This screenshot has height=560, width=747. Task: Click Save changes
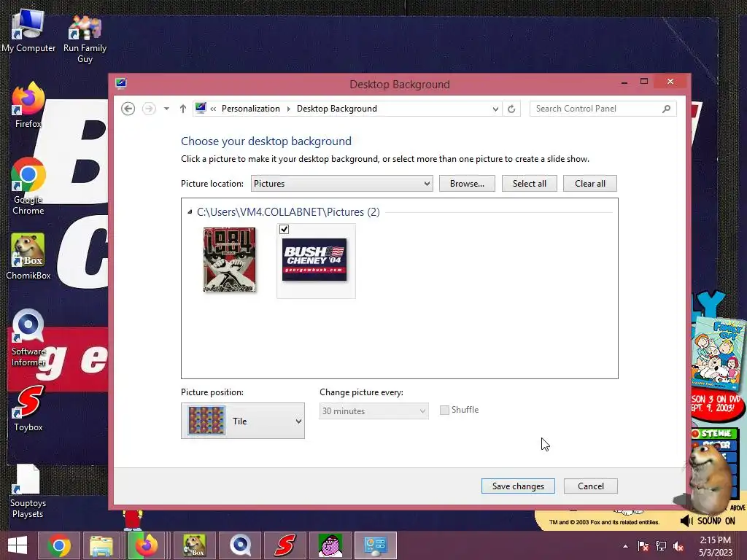click(518, 486)
